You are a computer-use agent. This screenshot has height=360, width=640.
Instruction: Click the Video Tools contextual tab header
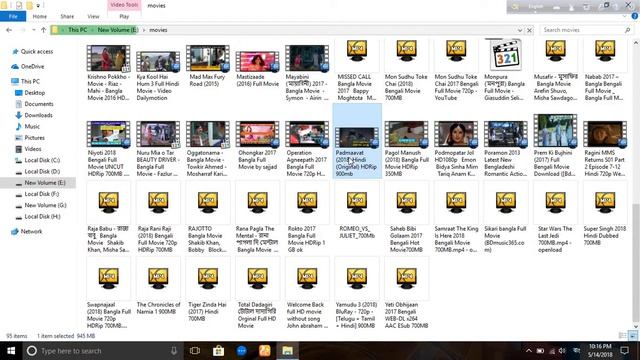coord(124,5)
